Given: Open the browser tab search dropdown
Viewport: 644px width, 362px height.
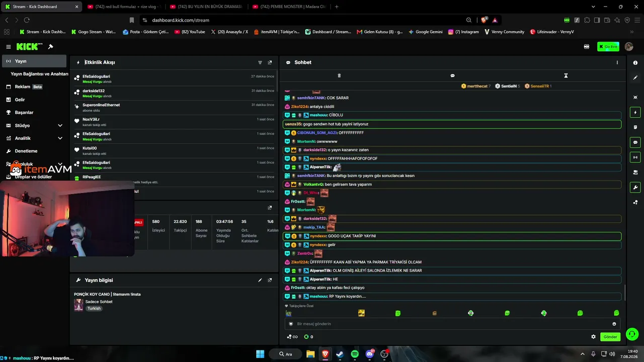Looking at the screenshot, I should [593, 7].
